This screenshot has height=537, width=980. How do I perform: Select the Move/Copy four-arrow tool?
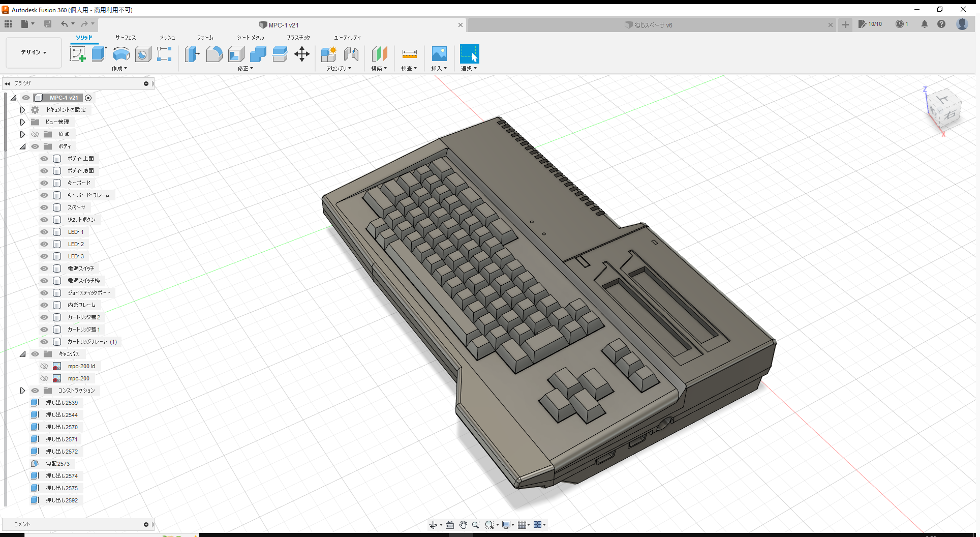coord(301,54)
